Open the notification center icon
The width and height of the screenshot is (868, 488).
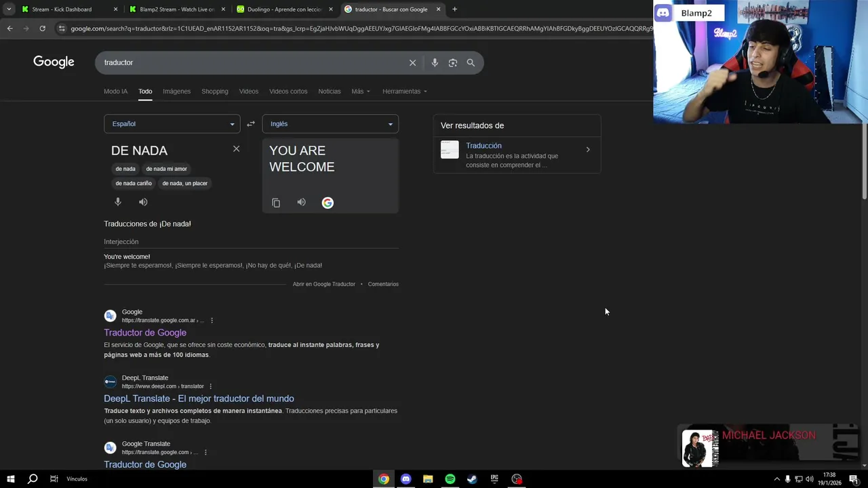click(x=854, y=479)
